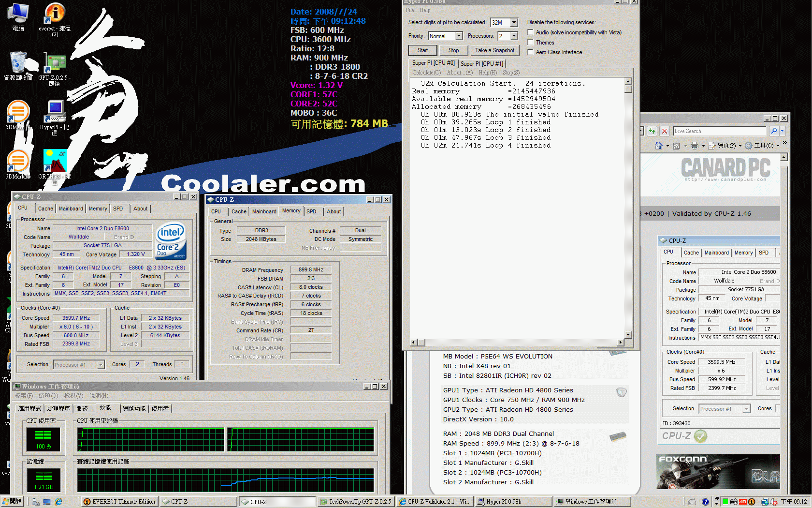Open Hyper PI Help menu

coord(425,10)
